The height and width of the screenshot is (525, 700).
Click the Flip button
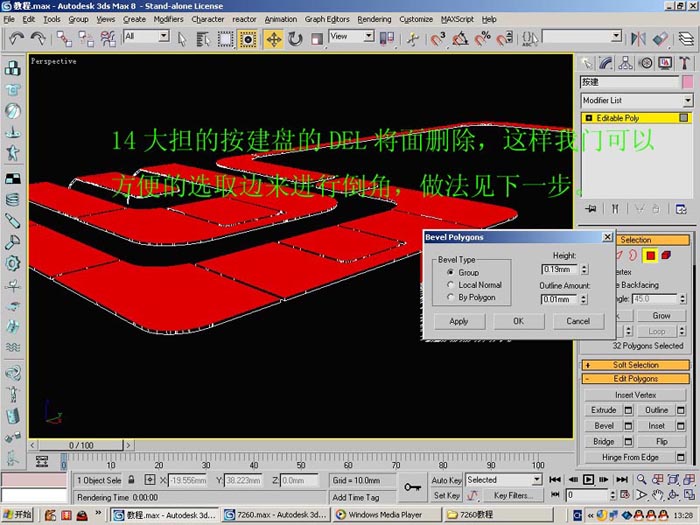(x=661, y=442)
